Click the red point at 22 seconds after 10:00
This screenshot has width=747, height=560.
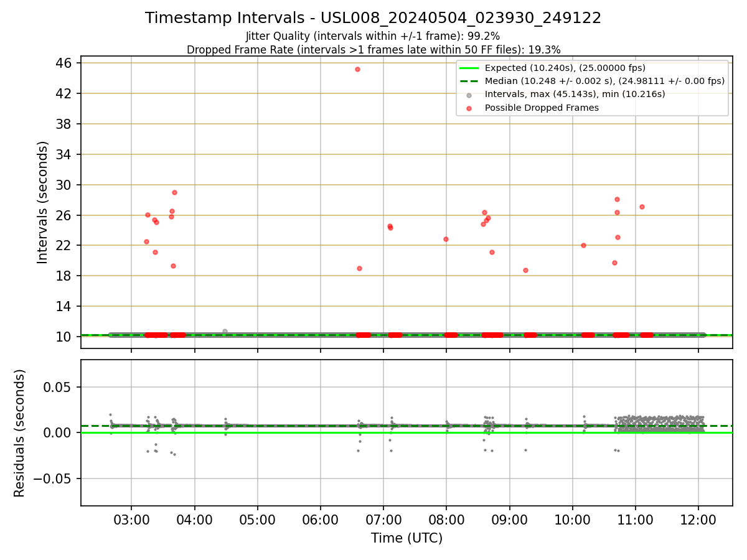tap(583, 245)
